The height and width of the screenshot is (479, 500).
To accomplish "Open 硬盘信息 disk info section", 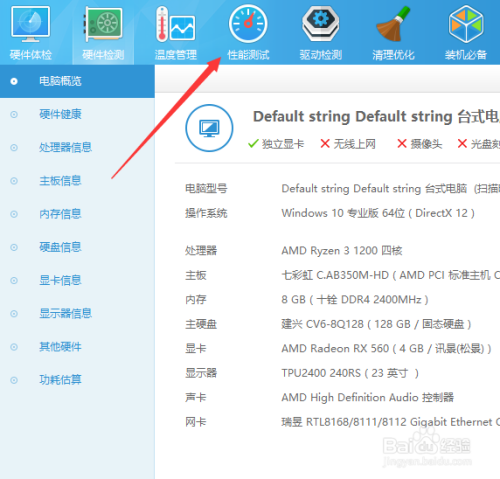I will click(60, 247).
